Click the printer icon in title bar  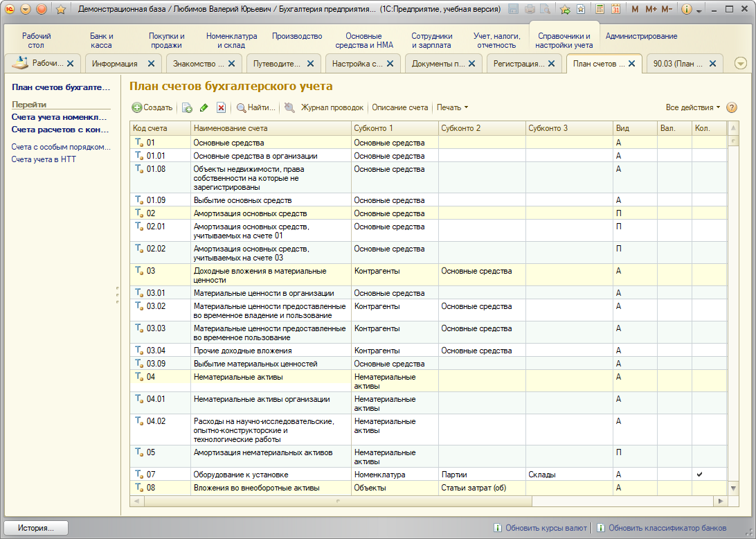point(530,9)
